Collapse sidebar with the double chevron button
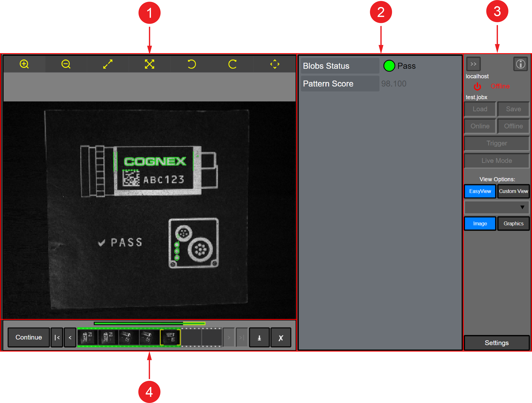532x403 pixels. coord(473,64)
